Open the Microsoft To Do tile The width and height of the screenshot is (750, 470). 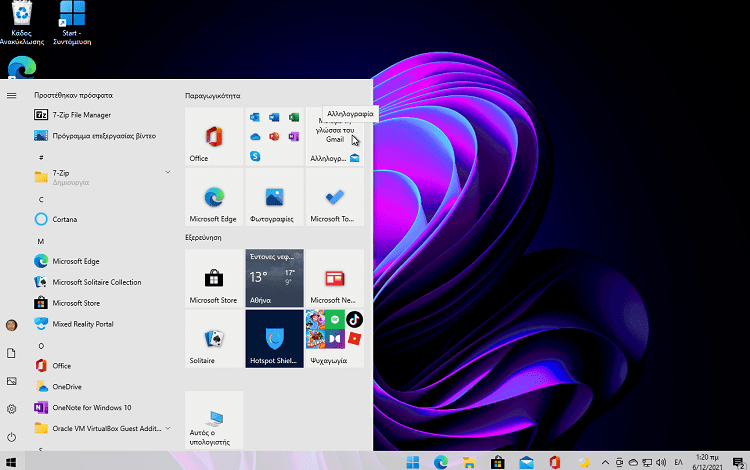click(x=335, y=197)
